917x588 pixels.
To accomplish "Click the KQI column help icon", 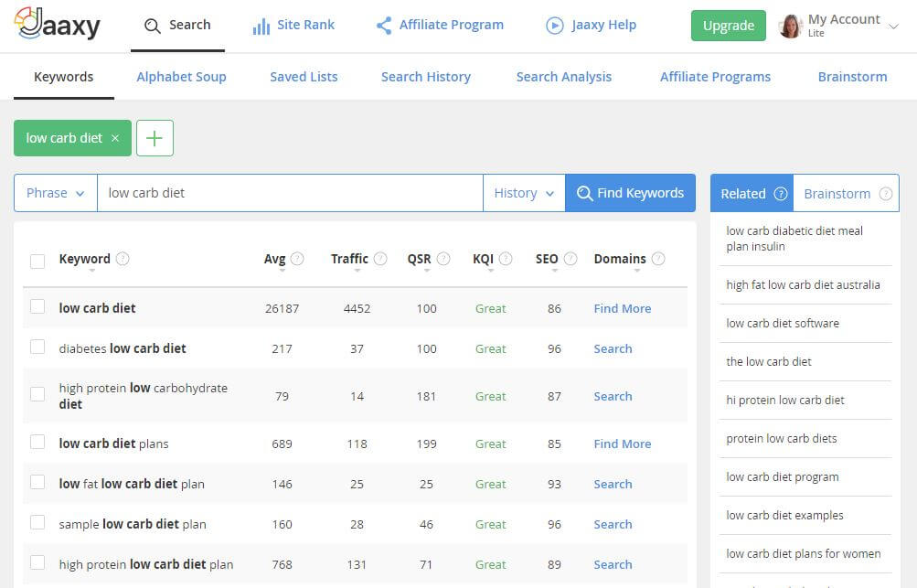I will [x=506, y=259].
